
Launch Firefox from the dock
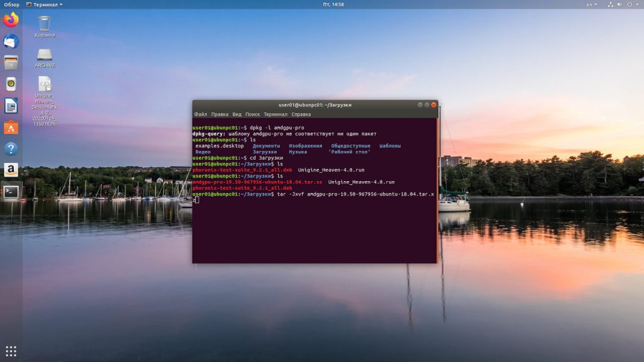tap(11, 19)
